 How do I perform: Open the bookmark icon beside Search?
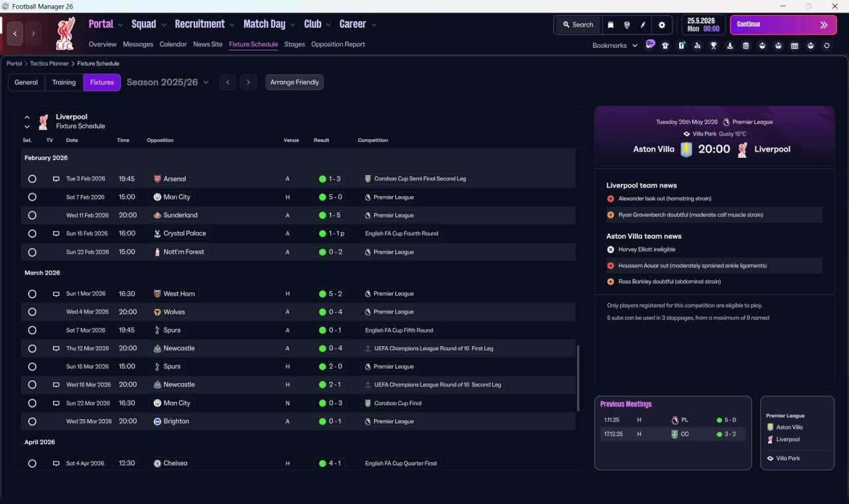click(610, 25)
